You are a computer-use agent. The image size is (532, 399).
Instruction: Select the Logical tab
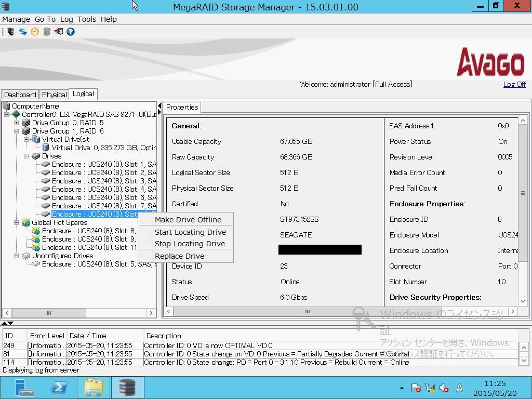pos(83,94)
